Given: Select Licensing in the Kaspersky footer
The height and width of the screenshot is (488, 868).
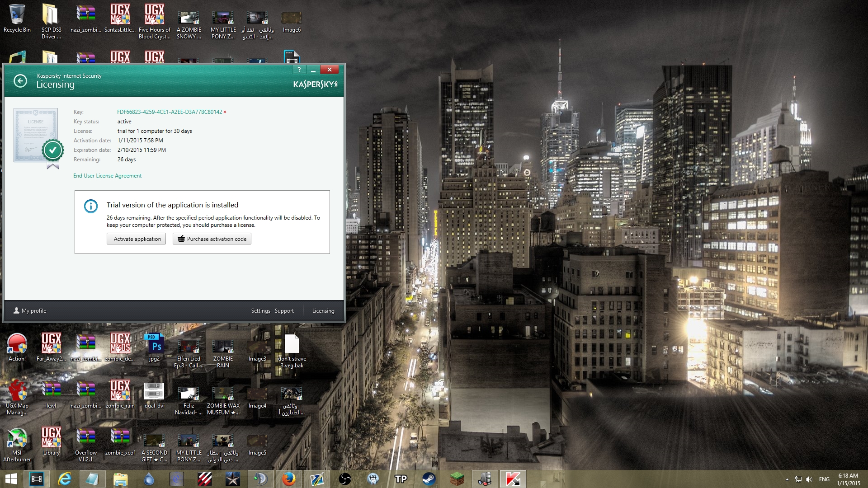Looking at the screenshot, I should 323,311.
